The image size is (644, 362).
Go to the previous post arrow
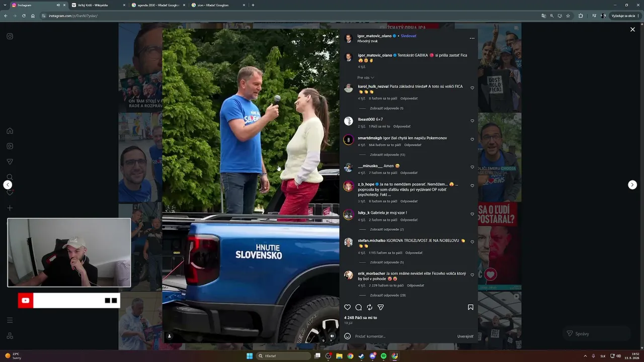pos(8,185)
